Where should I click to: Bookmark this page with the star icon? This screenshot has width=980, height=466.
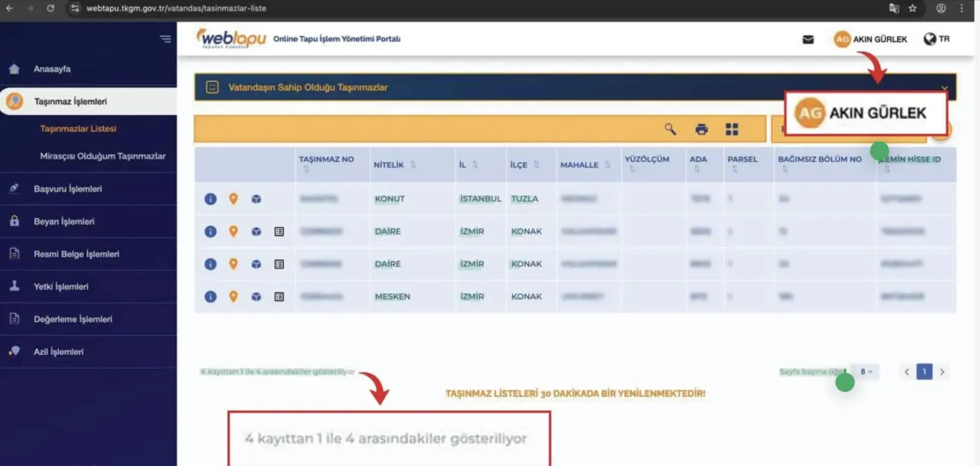click(x=913, y=8)
